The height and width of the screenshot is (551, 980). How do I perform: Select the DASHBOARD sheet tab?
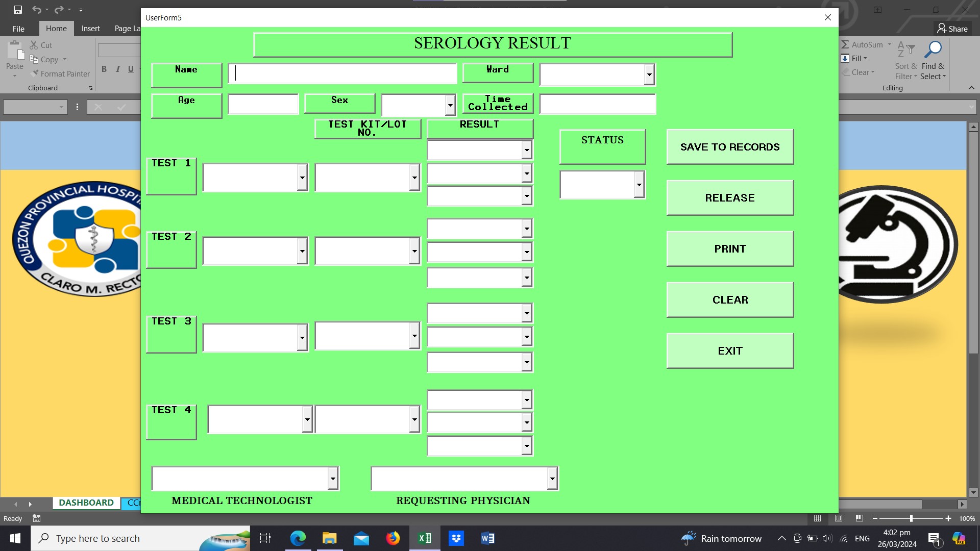pyautogui.click(x=86, y=503)
